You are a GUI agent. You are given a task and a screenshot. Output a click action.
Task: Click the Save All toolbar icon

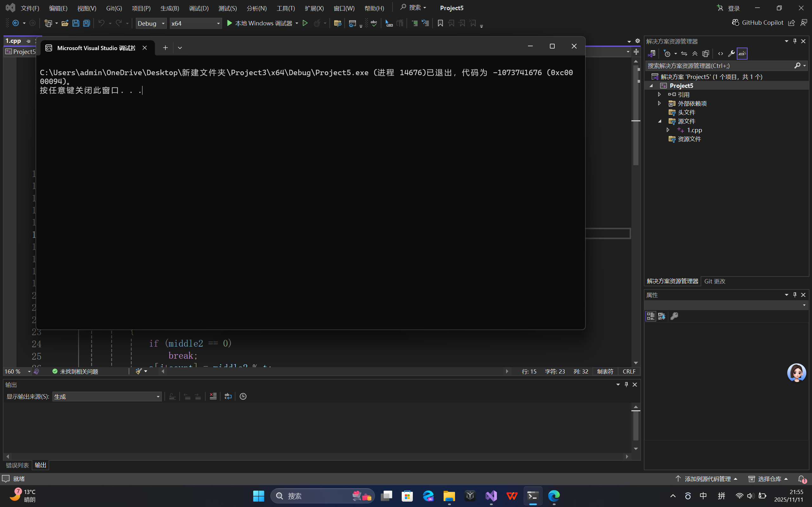click(x=87, y=23)
